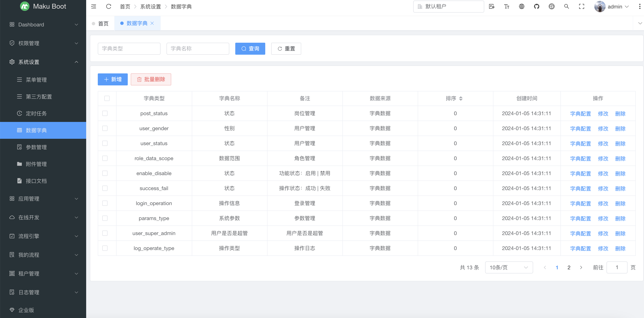Image resolution: width=644 pixels, height=318 pixels.
Task: Toggle fullscreen mode icon
Action: click(581, 7)
